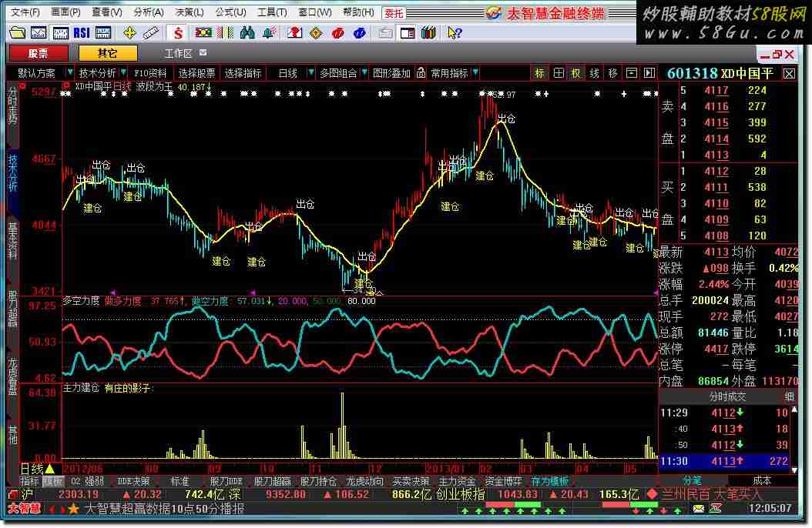
Task: Open the 分析(A) menu
Action: click(149, 12)
